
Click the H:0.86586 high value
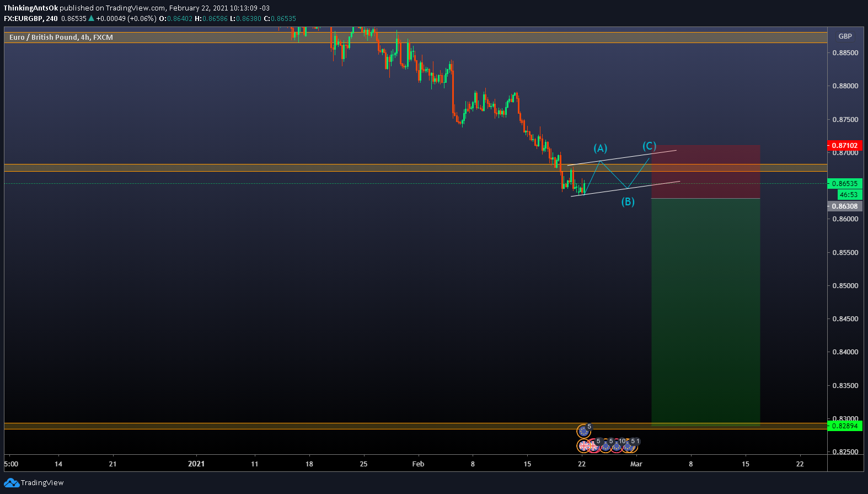(x=211, y=19)
